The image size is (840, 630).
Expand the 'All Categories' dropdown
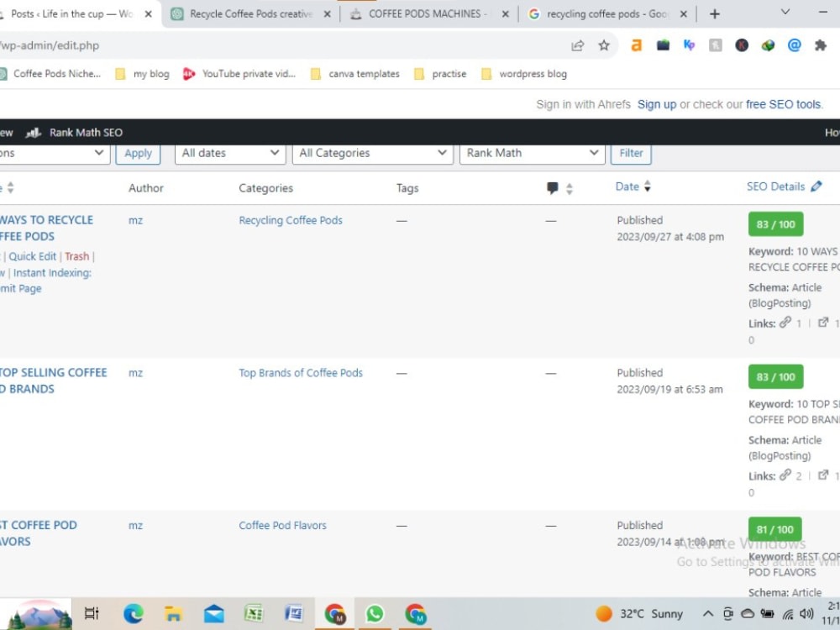[x=372, y=153]
